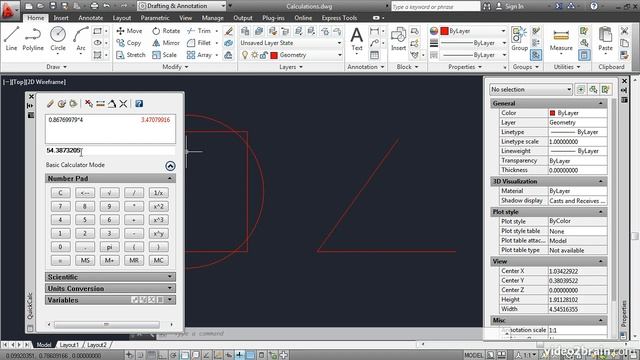Open the Express Tools ribbon tab
The height and width of the screenshot is (360, 640).
click(x=339, y=18)
